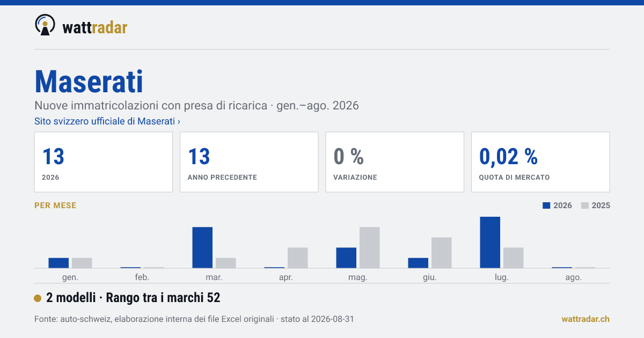The image size is (644, 338).
Task: Click the ago. month axis label
Action: point(574,277)
